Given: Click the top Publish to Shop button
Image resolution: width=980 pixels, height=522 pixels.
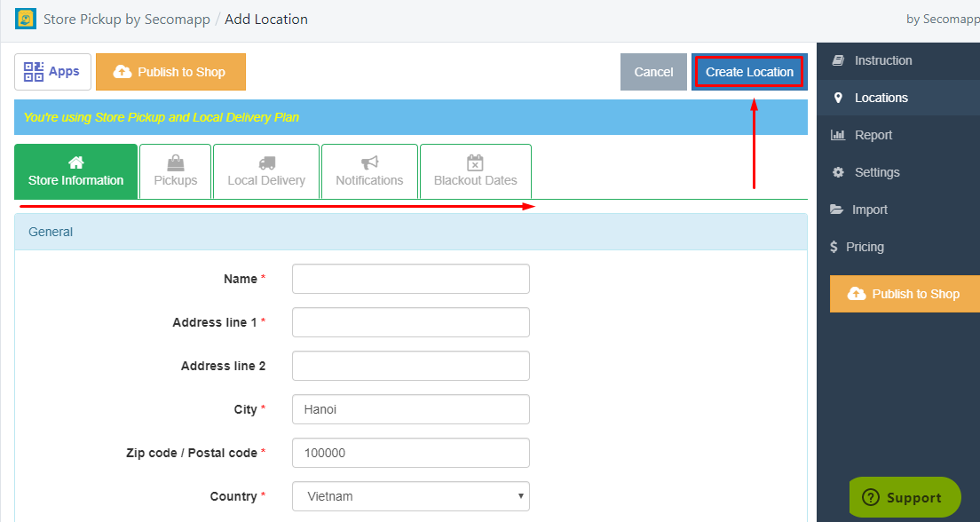Looking at the screenshot, I should tap(170, 72).
